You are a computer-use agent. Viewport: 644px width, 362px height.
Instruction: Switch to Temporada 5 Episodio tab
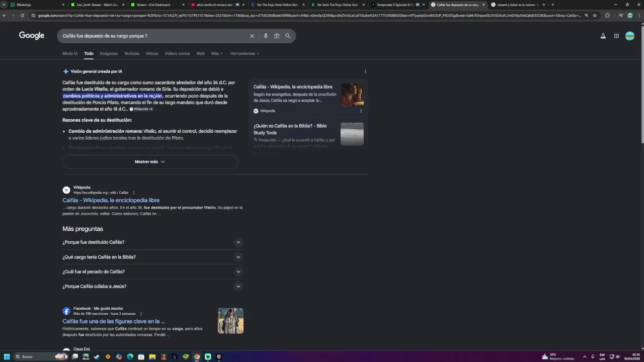(397, 5)
